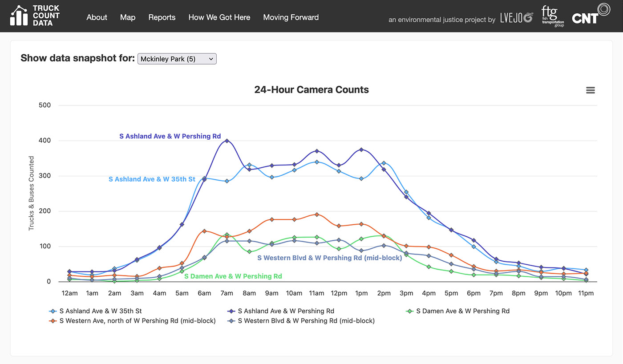Select Mckinley Park (5) from the combo box
Image resolution: width=623 pixels, height=364 pixels.
click(177, 58)
